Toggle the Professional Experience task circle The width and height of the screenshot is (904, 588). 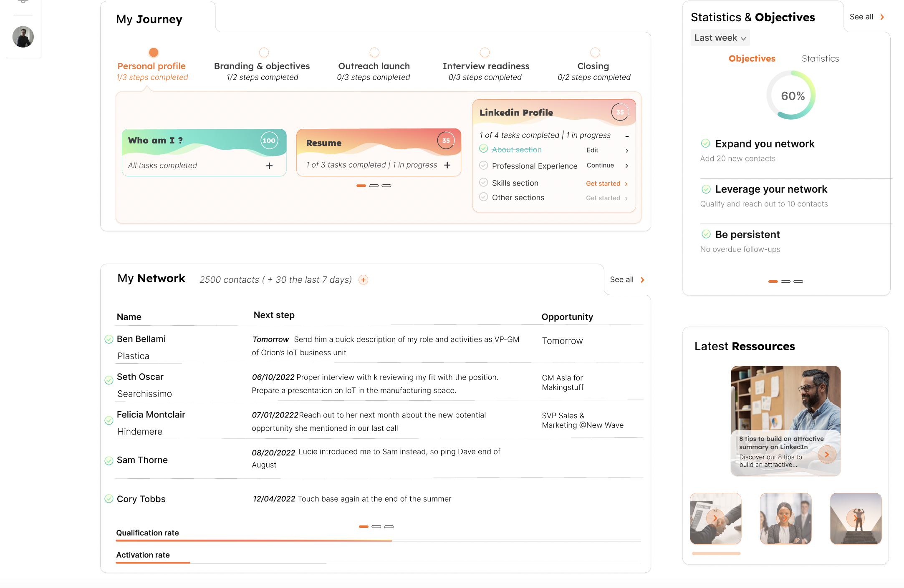tap(483, 165)
